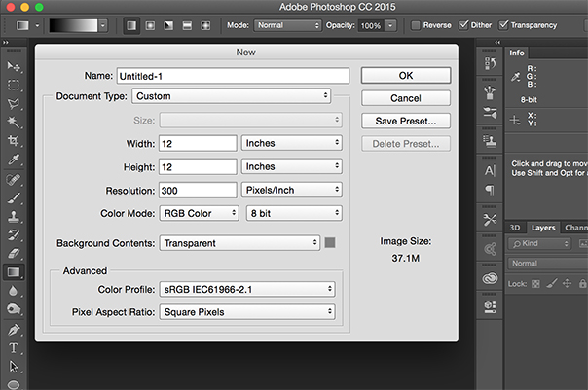Viewport: 588px width, 390px height.
Task: Open the Color Mode dropdown
Action: (200, 213)
